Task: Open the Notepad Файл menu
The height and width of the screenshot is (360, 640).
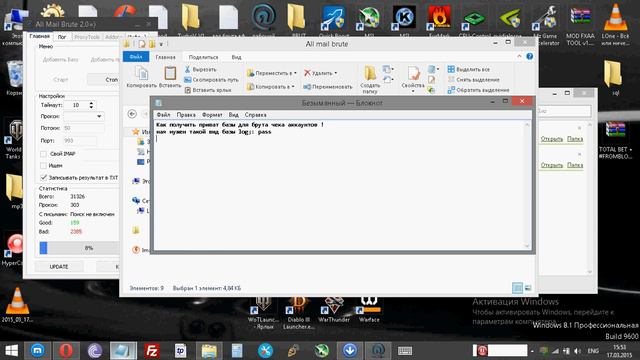Action: pos(163,115)
